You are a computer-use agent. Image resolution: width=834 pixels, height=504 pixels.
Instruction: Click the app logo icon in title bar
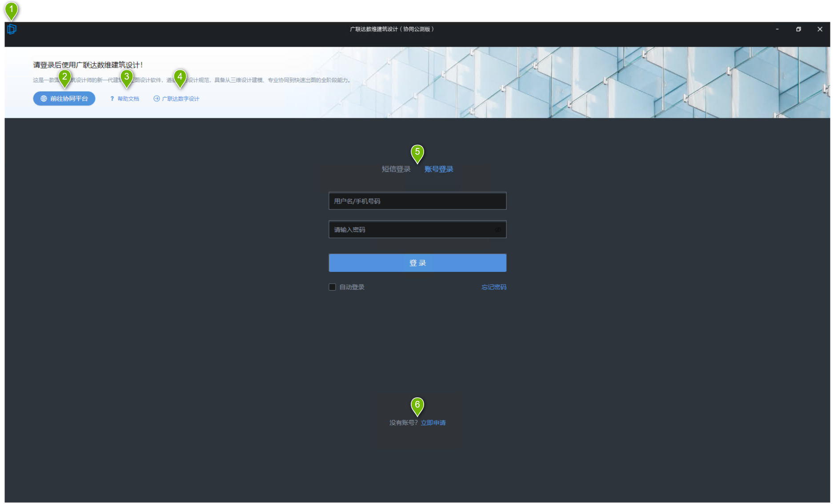12,29
